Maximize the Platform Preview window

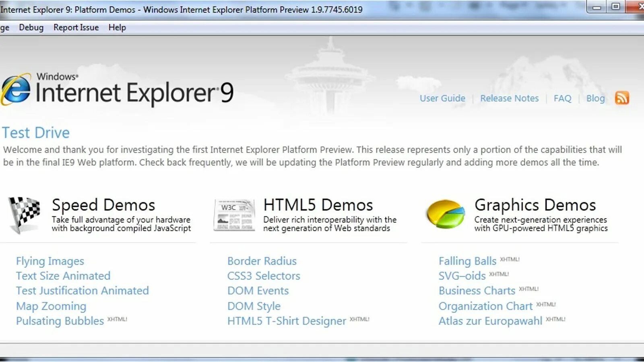(x=615, y=7)
